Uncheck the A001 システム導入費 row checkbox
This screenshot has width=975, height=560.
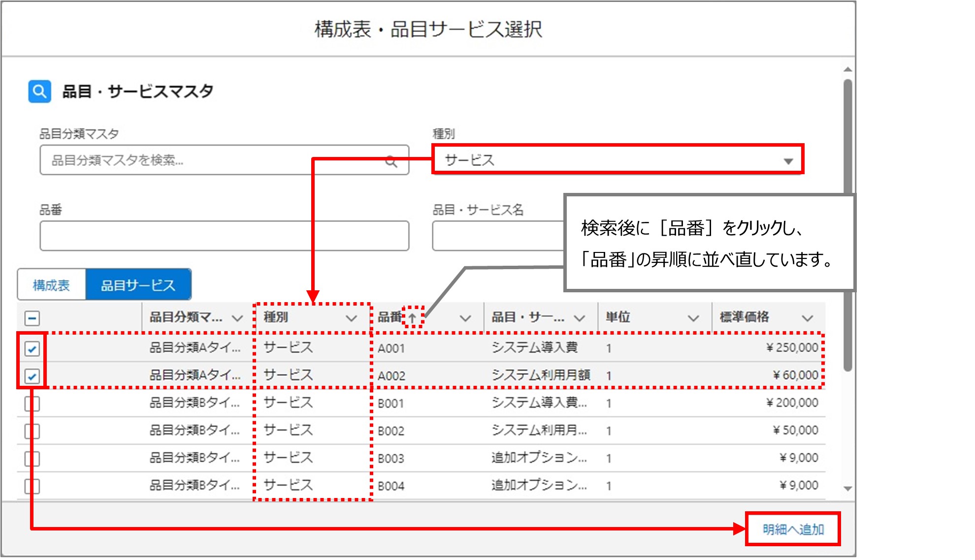(32, 348)
